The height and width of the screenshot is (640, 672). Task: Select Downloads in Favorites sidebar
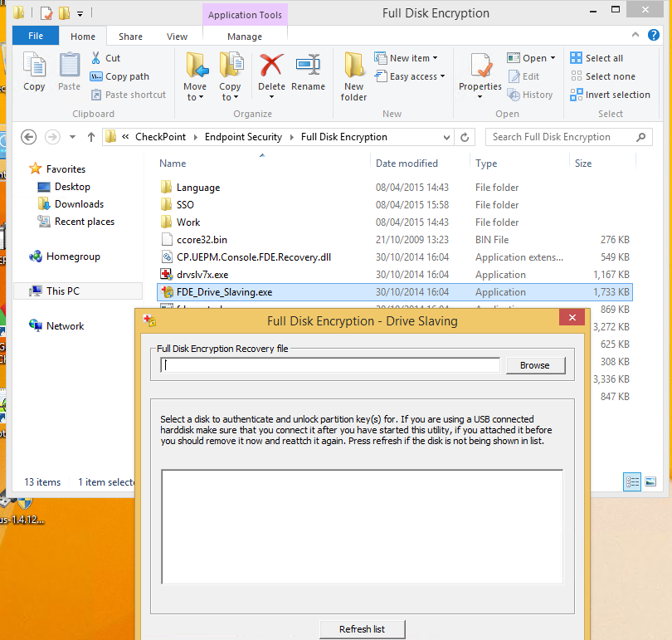(x=79, y=204)
